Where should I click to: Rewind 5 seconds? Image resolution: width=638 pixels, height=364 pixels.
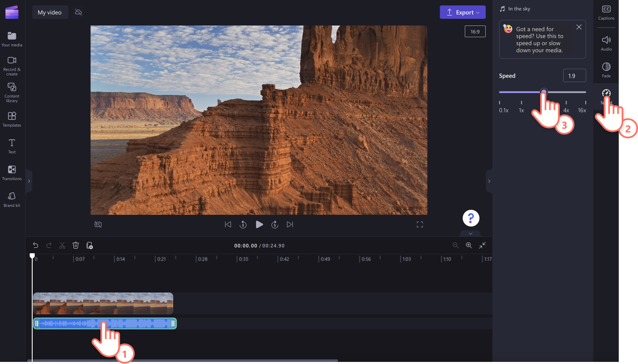point(243,224)
